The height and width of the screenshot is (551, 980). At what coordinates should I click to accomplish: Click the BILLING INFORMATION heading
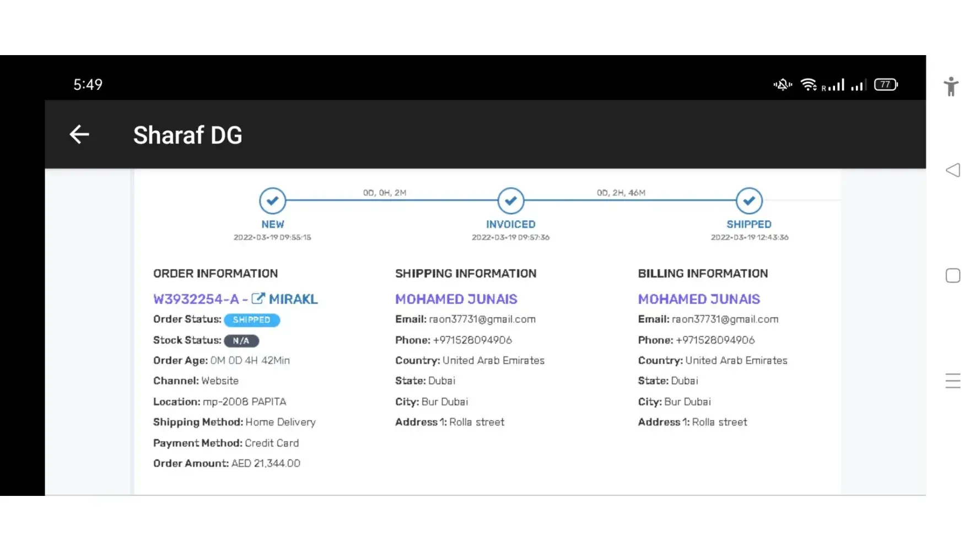(703, 273)
